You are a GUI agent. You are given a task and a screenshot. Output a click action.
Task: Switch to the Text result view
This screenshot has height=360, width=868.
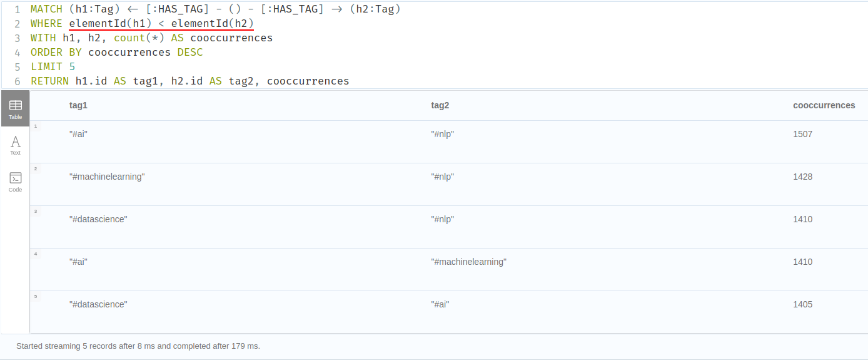click(x=15, y=145)
